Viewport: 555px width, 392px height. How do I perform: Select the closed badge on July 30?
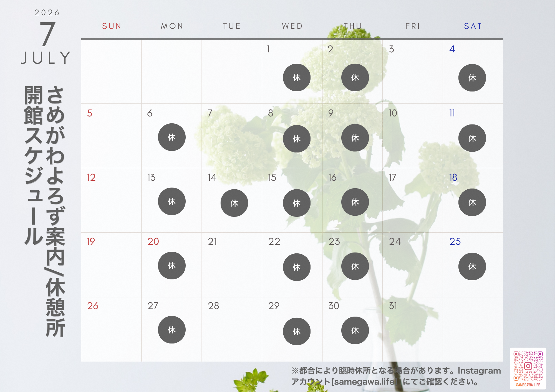click(x=355, y=330)
